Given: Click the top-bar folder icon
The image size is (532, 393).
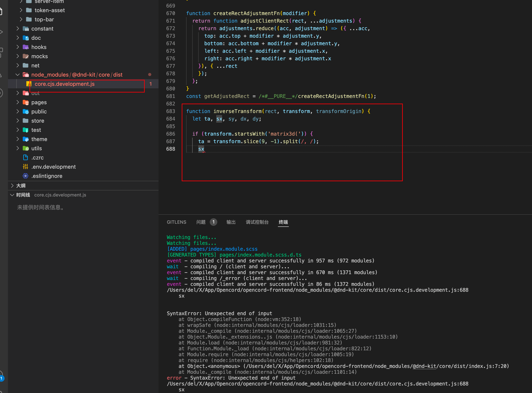Looking at the screenshot, I should pyautogui.click(x=29, y=19).
